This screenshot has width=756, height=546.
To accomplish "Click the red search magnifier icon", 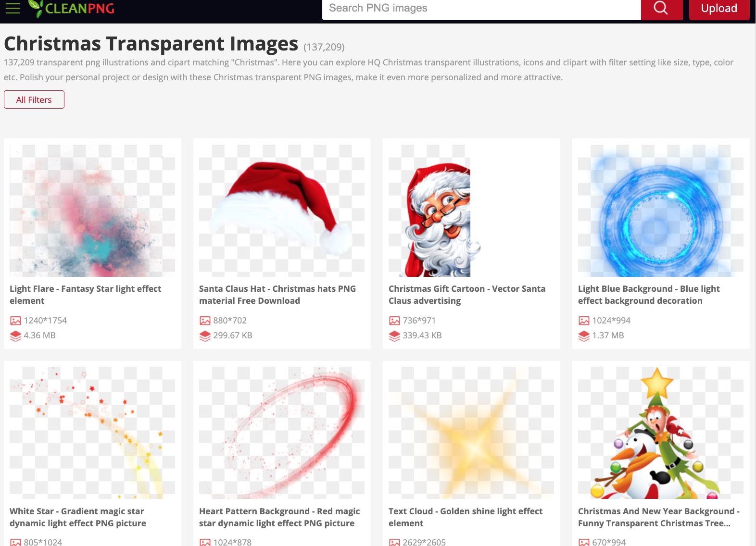I will [661, 8].
